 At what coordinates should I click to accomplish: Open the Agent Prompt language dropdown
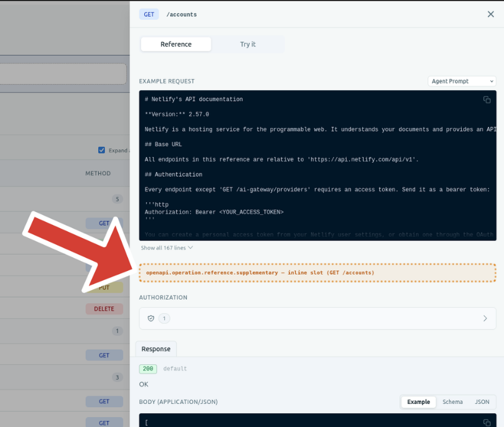[x=462, y=81]
